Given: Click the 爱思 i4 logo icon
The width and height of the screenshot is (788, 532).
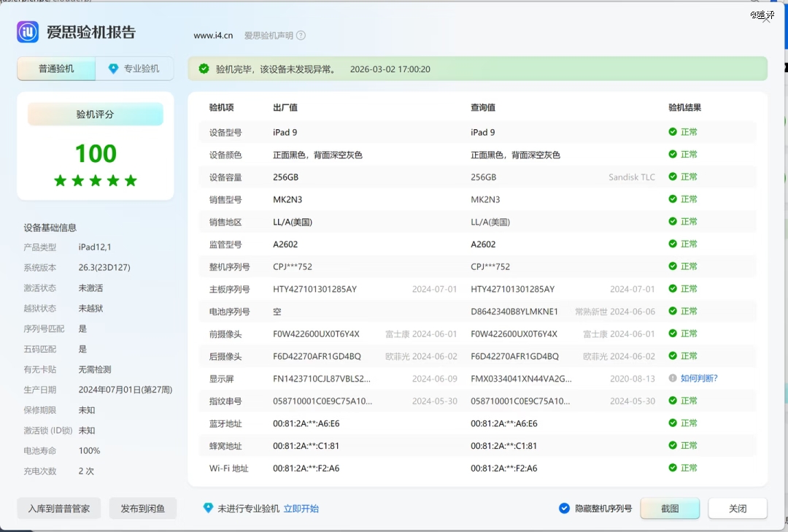Looking at the screenshot, I should click(x=28, y=32).
